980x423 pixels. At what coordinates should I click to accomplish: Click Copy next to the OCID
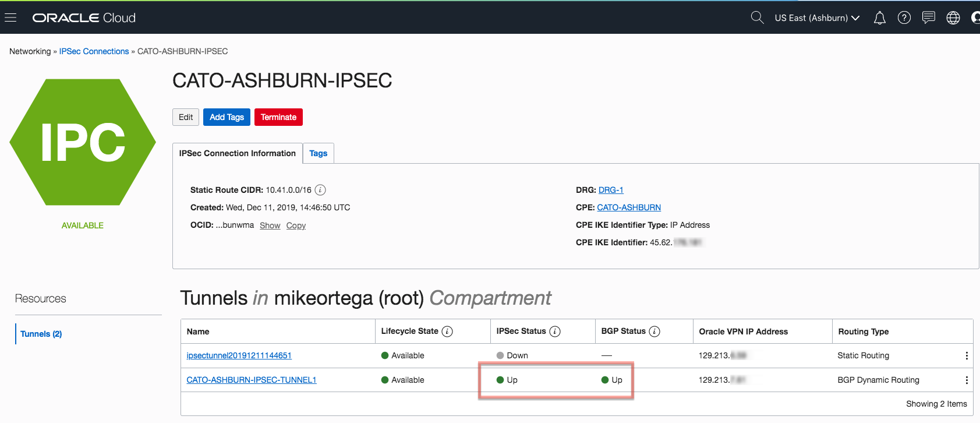click(296, 225)
